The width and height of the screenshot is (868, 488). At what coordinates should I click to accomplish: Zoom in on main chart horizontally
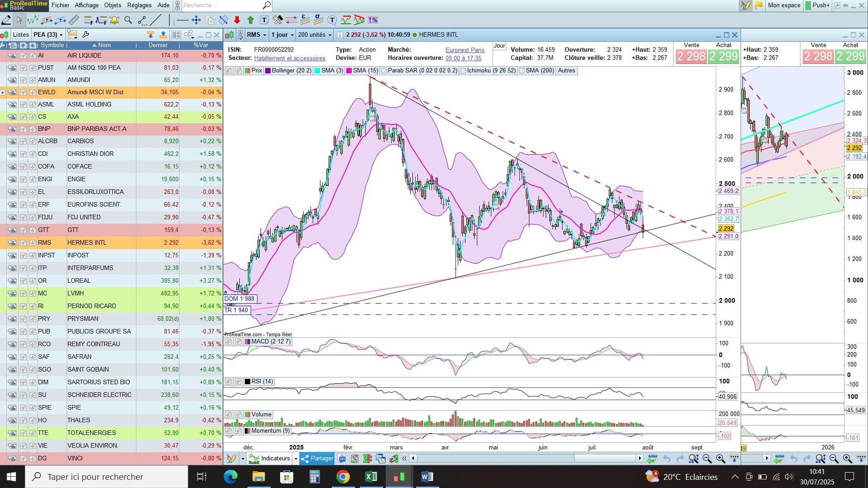click(x=721, y=459)
